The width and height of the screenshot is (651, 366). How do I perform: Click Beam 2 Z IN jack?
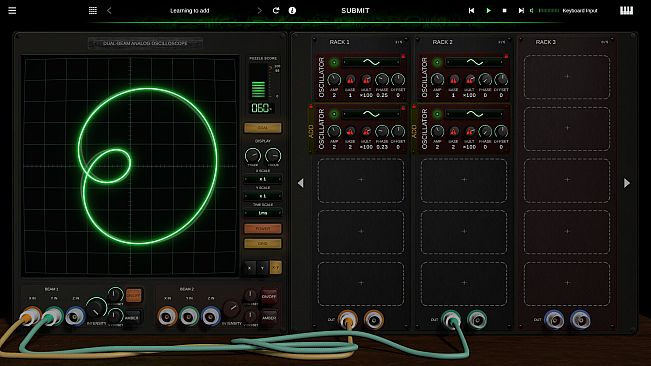(211, 316)
